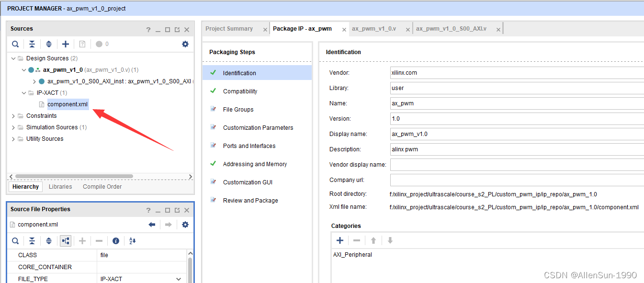Expand the Utility Sources folder
644x283 pixels.
[x=13, y=139]
